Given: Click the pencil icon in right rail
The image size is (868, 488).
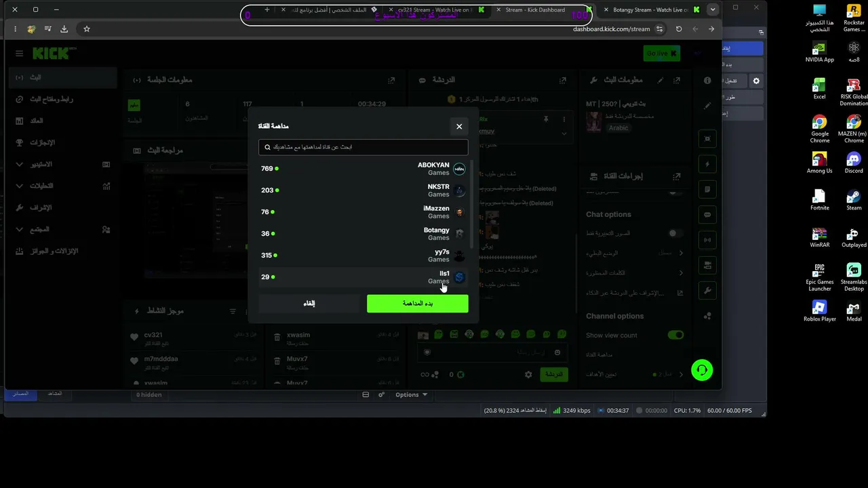Looking at the screenshot, I should click(x=707, y=106).
